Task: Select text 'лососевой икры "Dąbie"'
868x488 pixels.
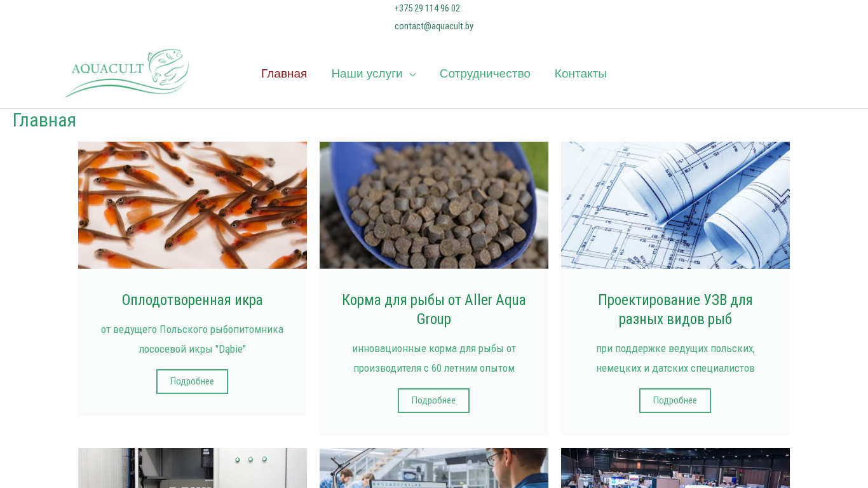Action: 192,349
